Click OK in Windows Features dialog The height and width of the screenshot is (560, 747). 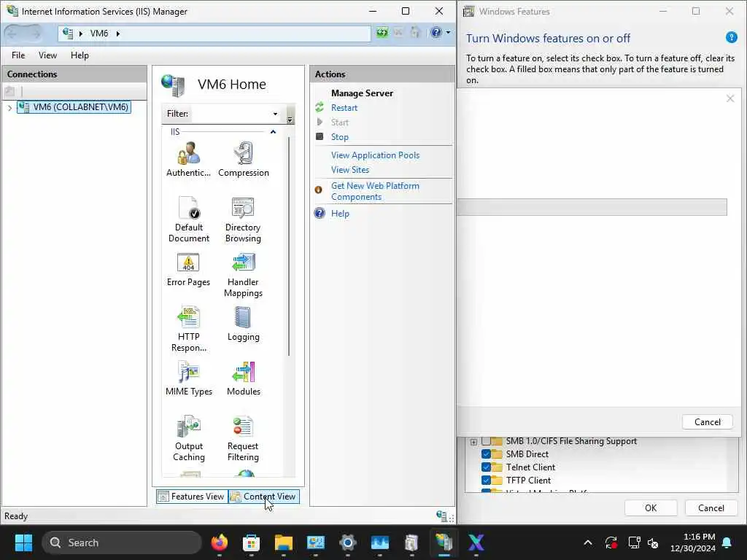[651, 508]
